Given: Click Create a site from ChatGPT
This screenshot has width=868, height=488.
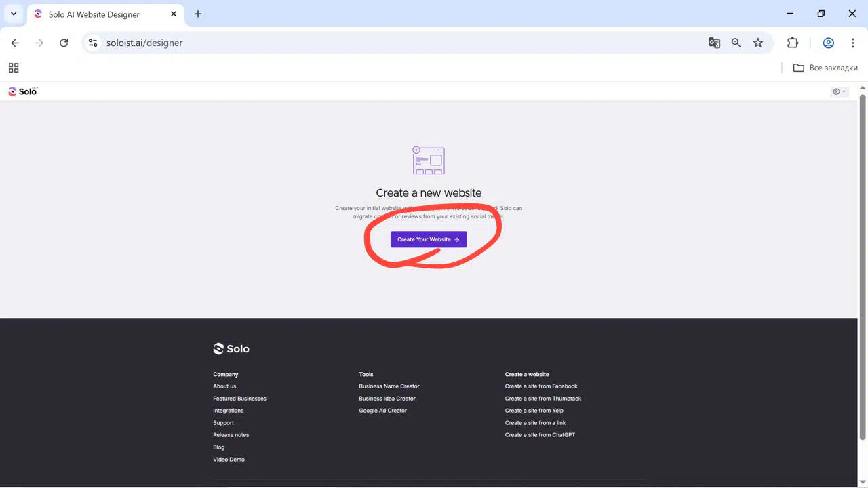Looking at the screenshot, I should (540, 435).
